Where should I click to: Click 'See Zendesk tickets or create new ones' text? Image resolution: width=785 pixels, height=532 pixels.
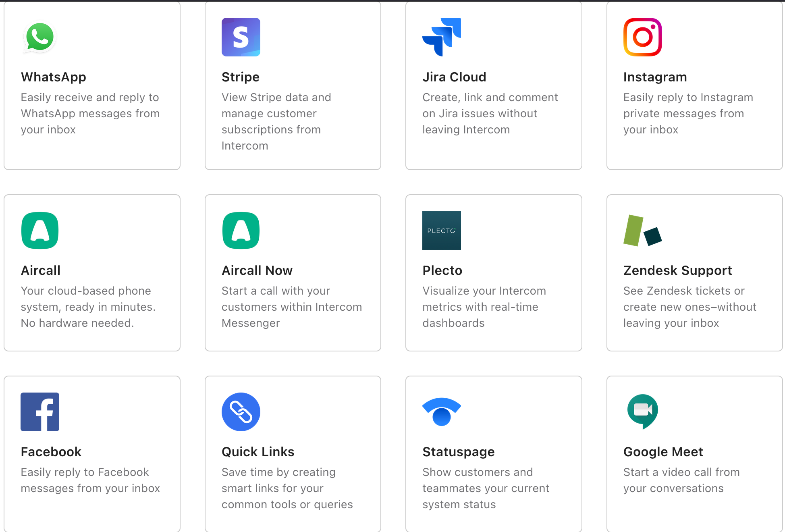[x=690, y=307]
